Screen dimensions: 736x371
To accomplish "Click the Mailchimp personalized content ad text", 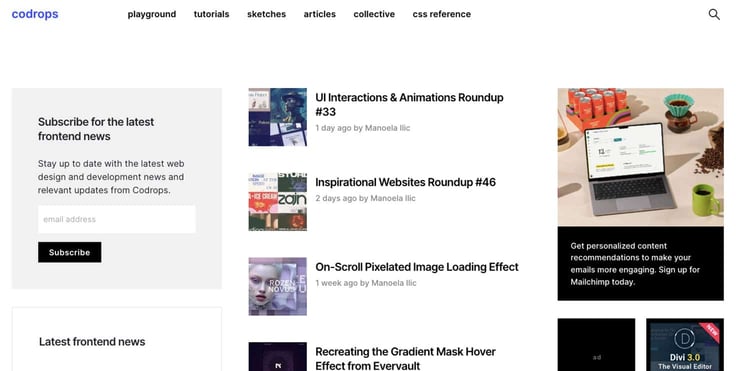I will pyautogui.click(x=635, y=263).
